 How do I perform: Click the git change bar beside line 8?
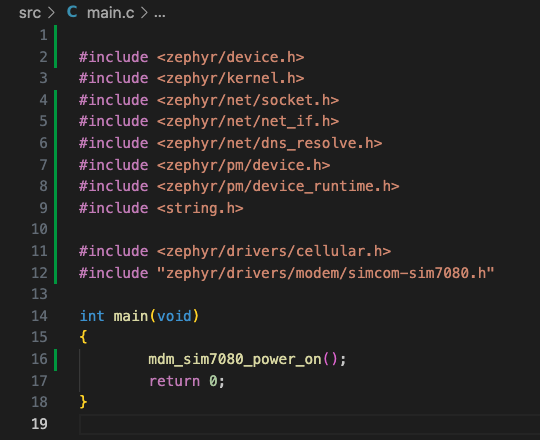55,187
